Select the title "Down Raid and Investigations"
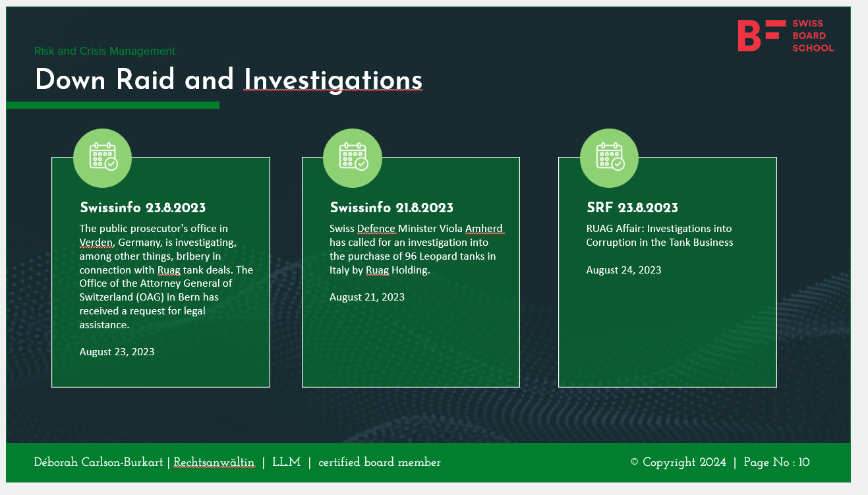The width and height of the screenshot is (868, 495). (229, 80)
